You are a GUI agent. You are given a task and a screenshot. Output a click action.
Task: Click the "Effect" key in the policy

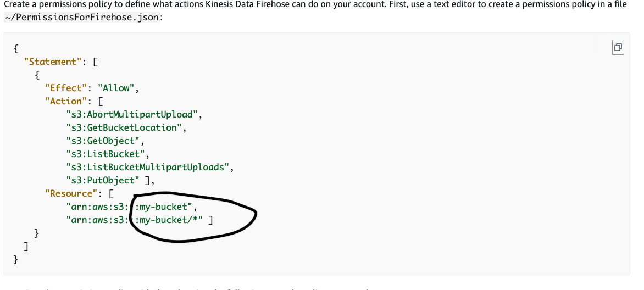point(64,88)
